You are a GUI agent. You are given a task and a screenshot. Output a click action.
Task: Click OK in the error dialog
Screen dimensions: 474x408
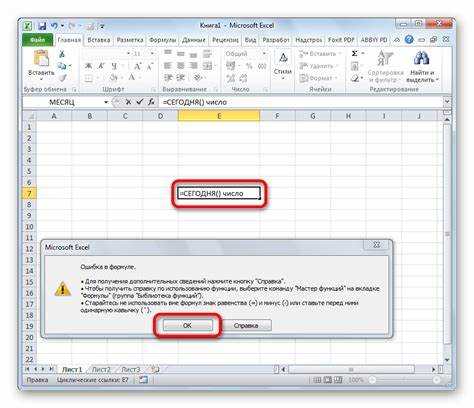[x=187, y=325]
